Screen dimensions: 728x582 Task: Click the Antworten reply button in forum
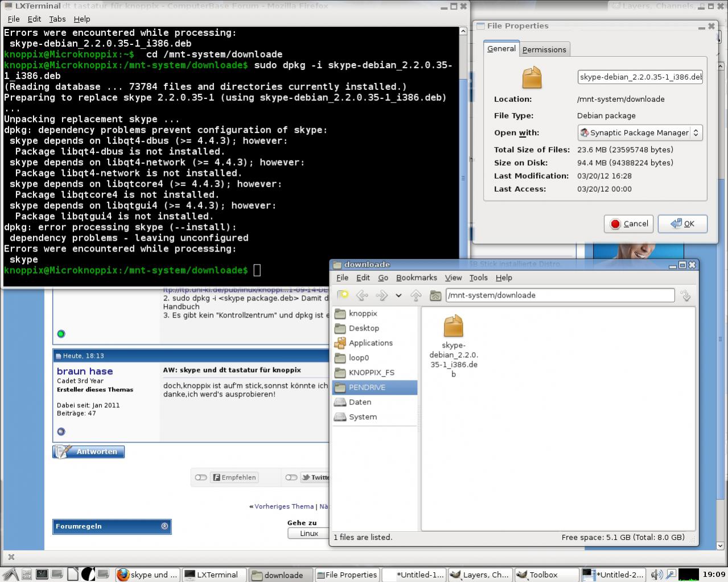(x=89, y=452)
